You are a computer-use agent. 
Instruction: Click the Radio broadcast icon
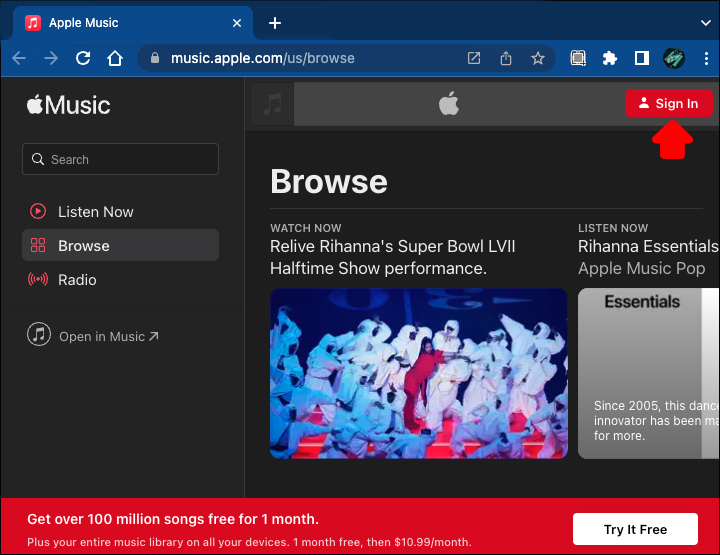coord(38,280)
